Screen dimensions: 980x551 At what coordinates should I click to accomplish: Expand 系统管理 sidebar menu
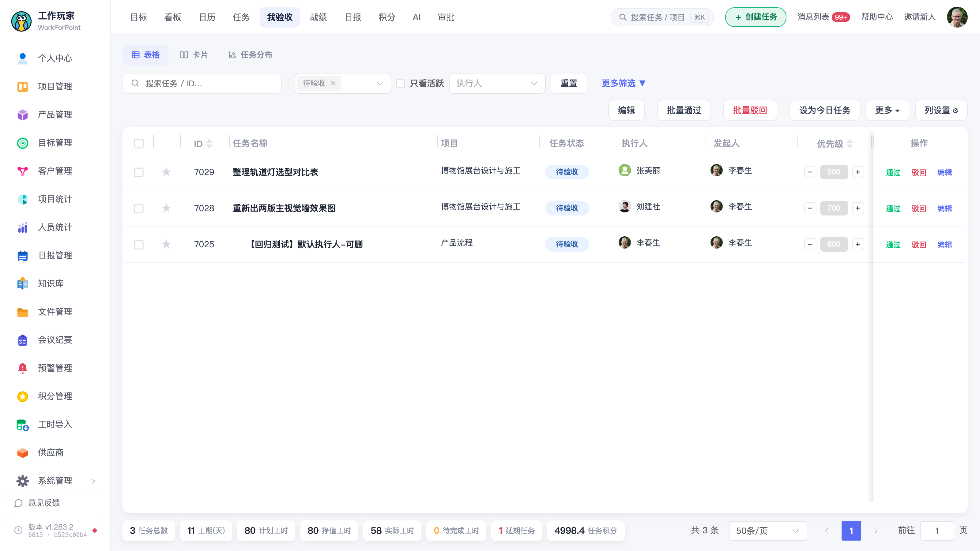tap(55, 481)
